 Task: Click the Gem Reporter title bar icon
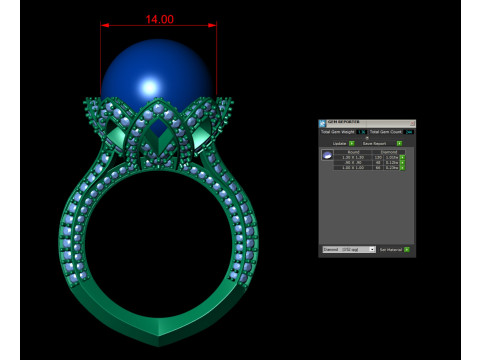point(322,124)
